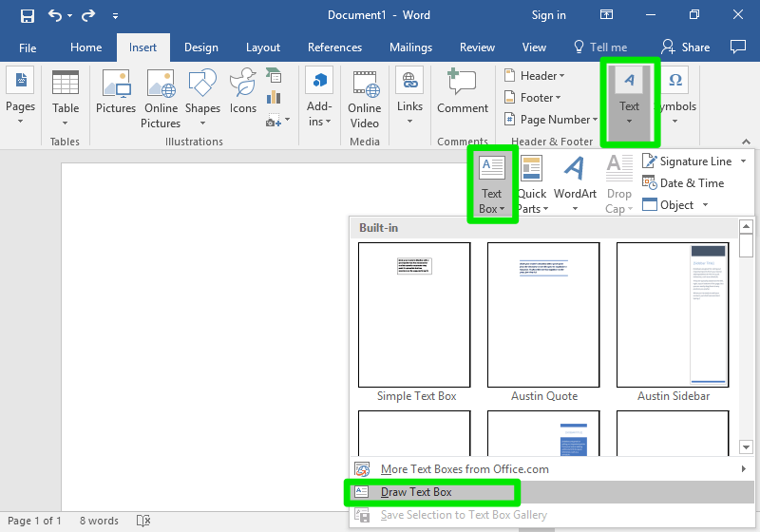760x532 pixels.
Task: Click the Share button
Action: [685, 47]
